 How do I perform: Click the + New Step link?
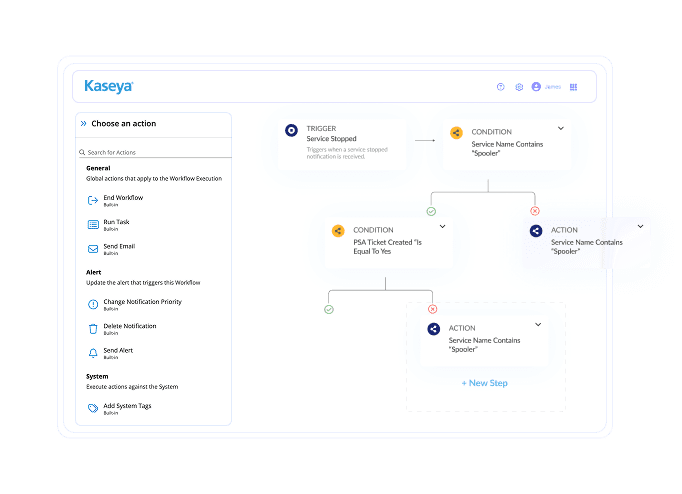coord(485,383)
